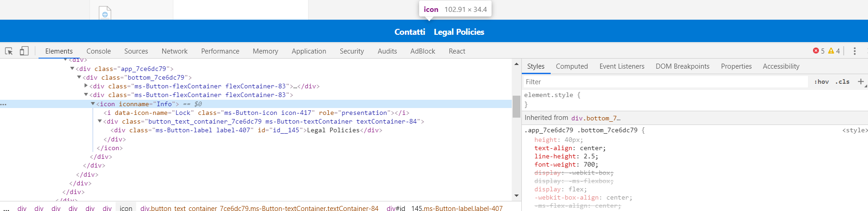Click the text-align: center declaration
This screenshot has height=211, width=868.
570,148
